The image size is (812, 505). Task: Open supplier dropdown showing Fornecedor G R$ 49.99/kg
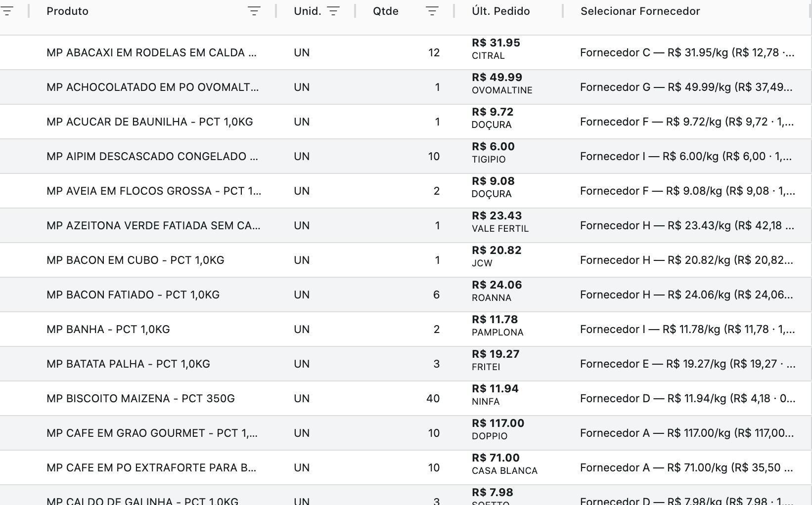[x=687, y=87]
